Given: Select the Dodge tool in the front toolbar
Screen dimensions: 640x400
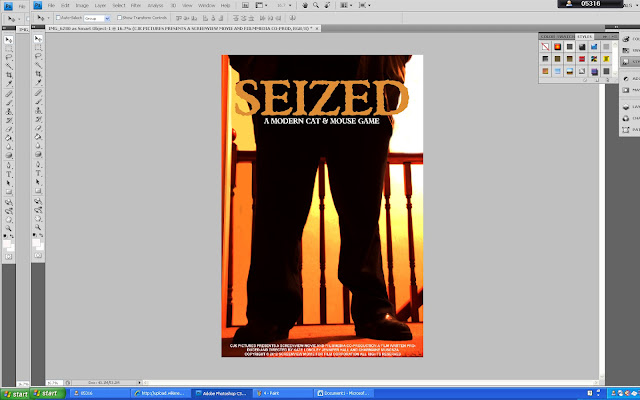Looking at the screenshot, I should pyautogui.click(x=38, y=154).
